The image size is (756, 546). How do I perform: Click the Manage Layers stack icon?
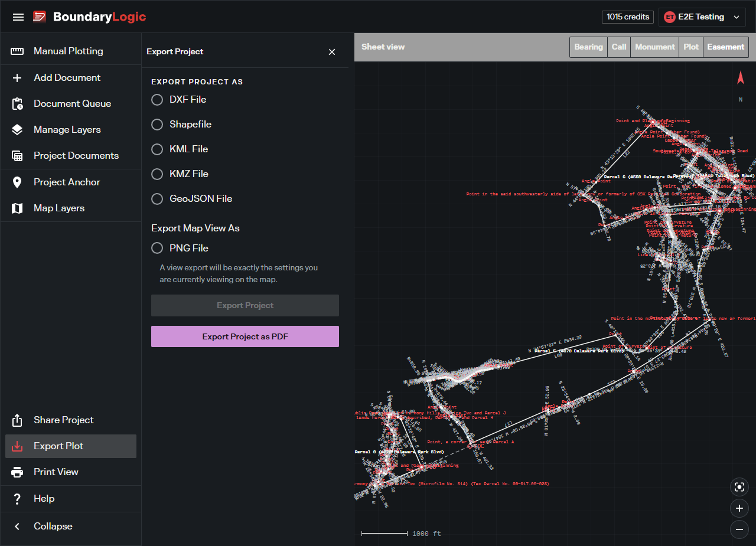pyautogui.click(x=17, y=130)
